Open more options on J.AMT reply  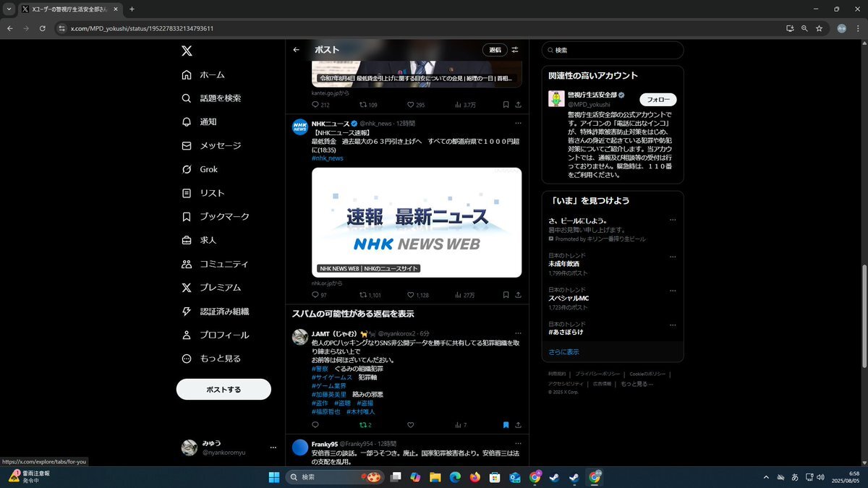[x=518, y=333]
